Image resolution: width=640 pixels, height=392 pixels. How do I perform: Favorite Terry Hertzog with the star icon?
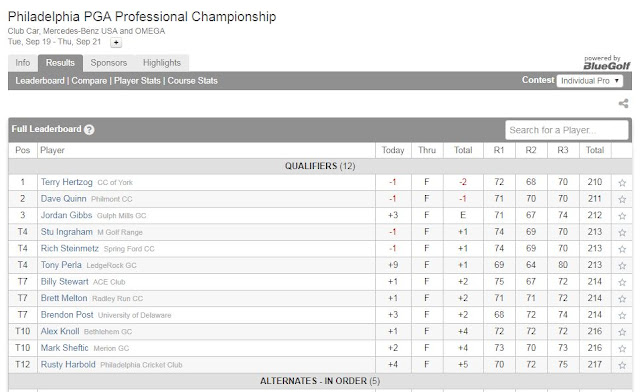[622, 183]
